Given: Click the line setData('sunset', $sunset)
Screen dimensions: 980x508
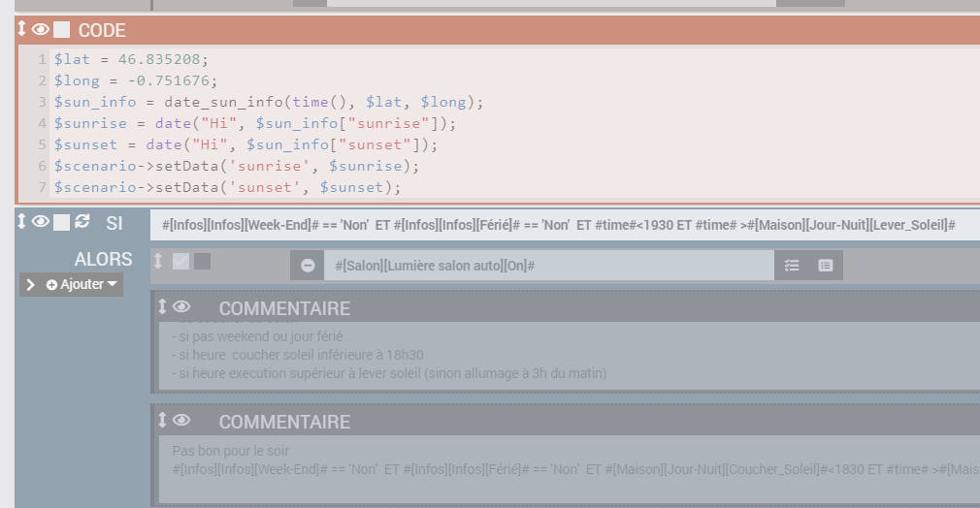Looking at the screenshot, I should coord(227,187).
